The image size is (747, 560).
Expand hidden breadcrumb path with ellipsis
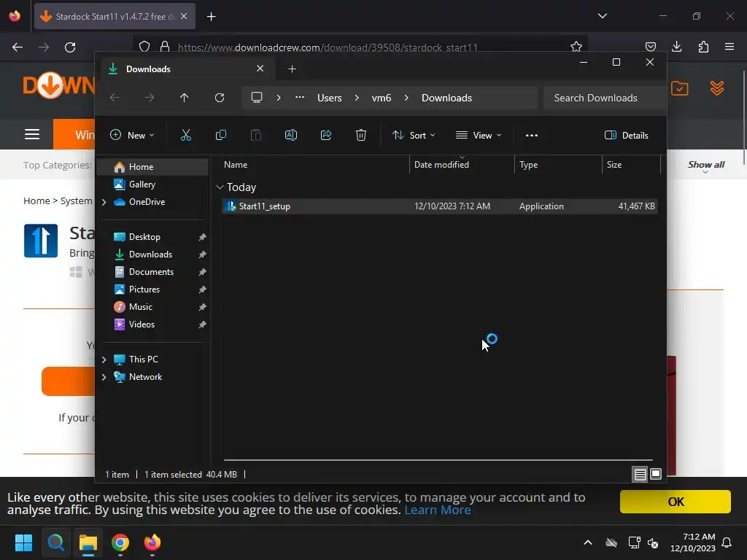tap(299, 97)
